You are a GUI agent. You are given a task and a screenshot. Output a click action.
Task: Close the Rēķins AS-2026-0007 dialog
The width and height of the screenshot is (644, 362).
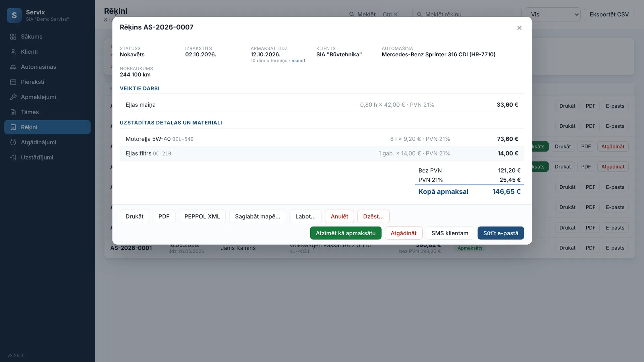tap(519, 28)
